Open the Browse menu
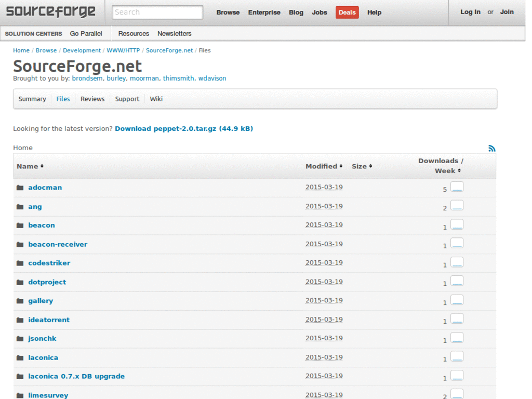The height and width of the screenshot is (399, 532). click(228, 12)
